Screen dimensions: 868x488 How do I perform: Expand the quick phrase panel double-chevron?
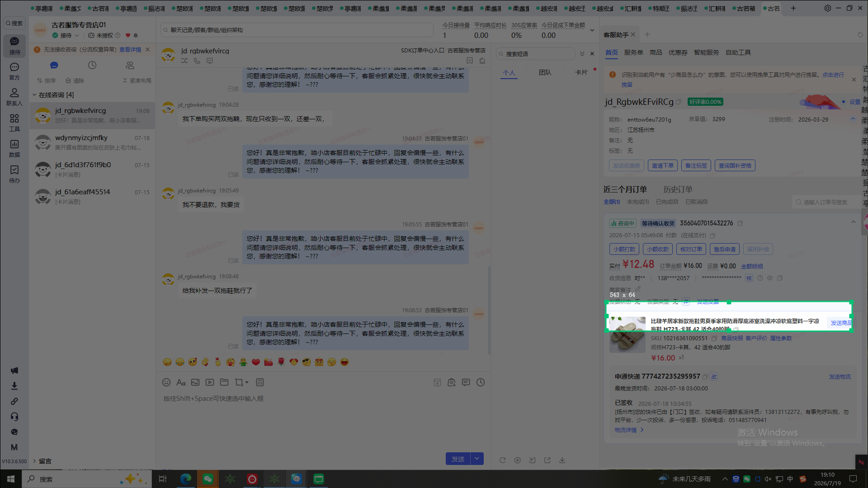pyautogui.click(x=582, y=54)
